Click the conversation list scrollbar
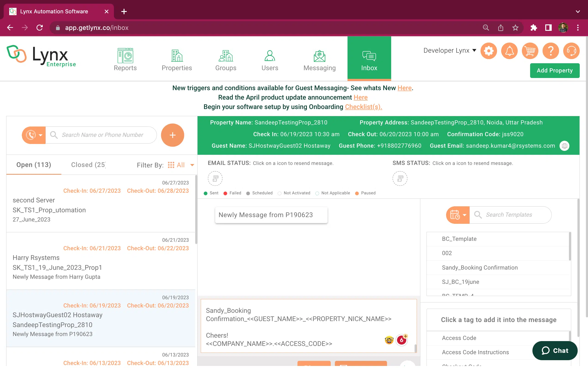The image size is (588, 368). tap(196, 209)
